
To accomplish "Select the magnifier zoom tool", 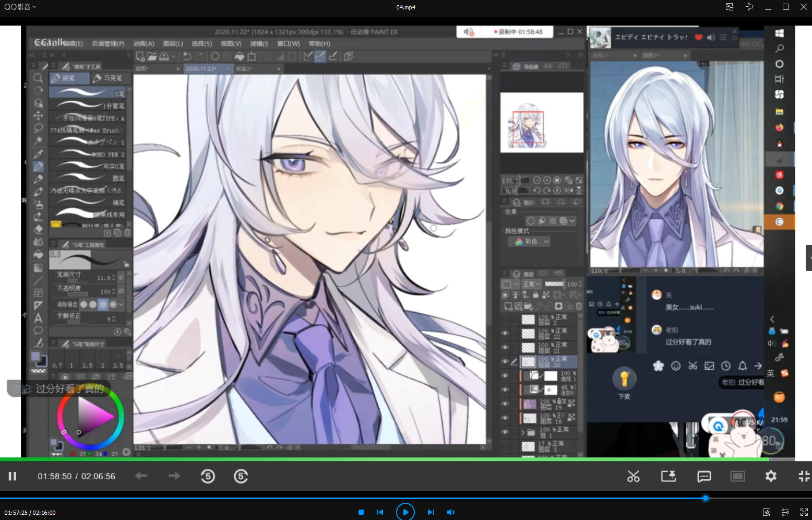I will tap(38, 78).
